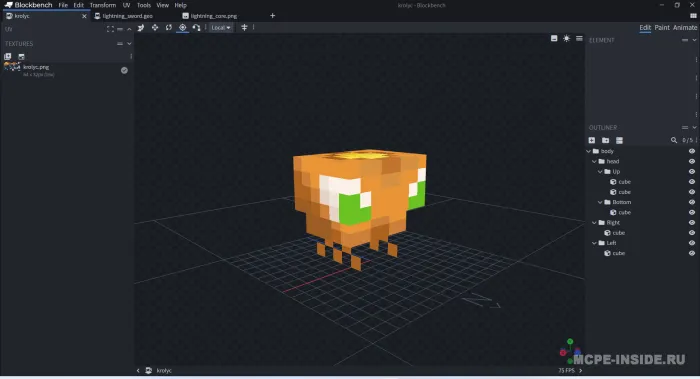Close the krolyc tab with the X
The width and height of the screenshot is (700, 379).
(84, 16)
